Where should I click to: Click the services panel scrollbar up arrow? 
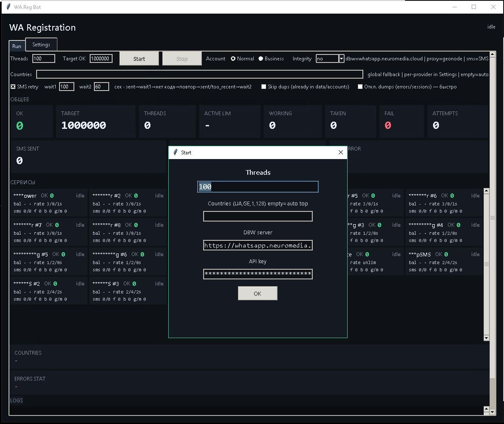(486, 191)
